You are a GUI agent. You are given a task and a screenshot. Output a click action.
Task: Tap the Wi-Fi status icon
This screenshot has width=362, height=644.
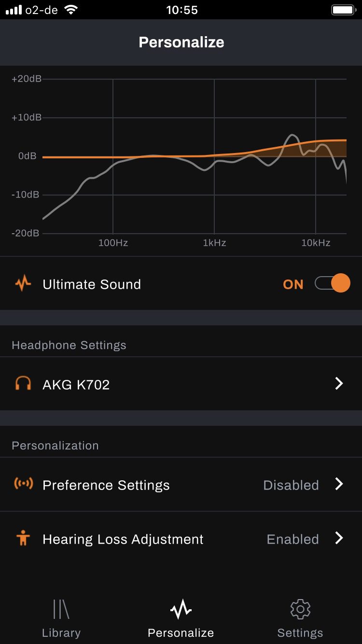coord(71,10)
